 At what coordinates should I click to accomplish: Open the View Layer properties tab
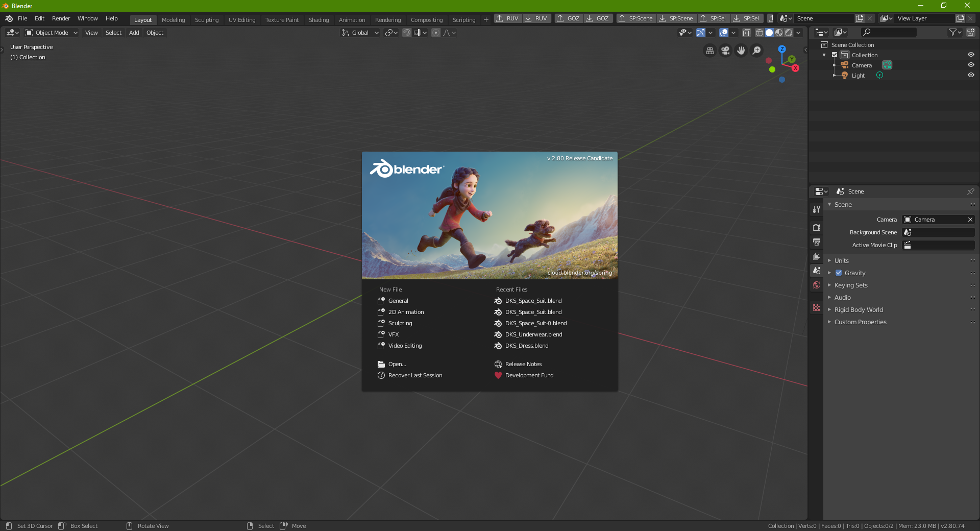(x=817, y=256)
